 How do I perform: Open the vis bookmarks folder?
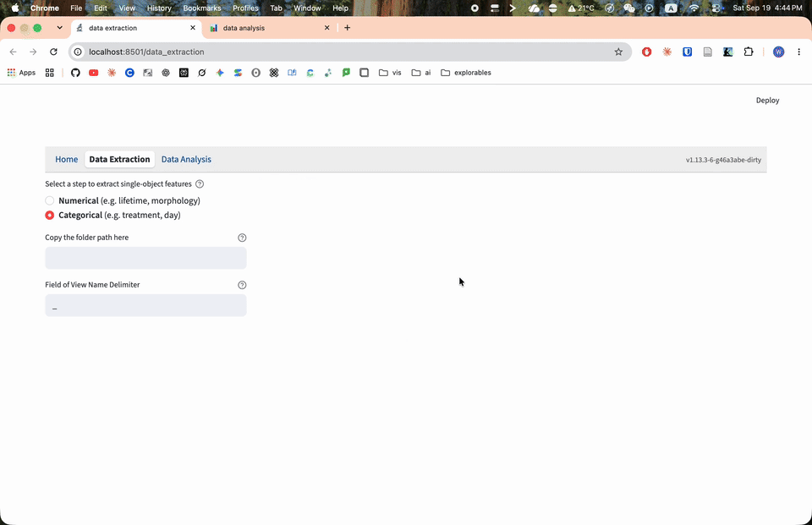(x=390, y=73)
